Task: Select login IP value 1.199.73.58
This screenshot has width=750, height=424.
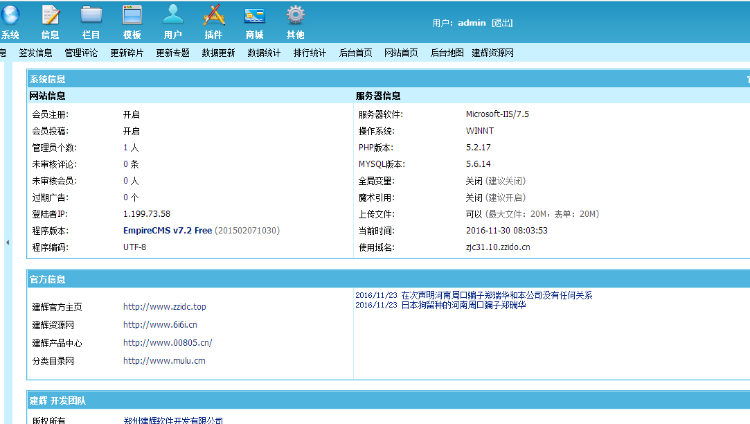Action: coord(147,214)
